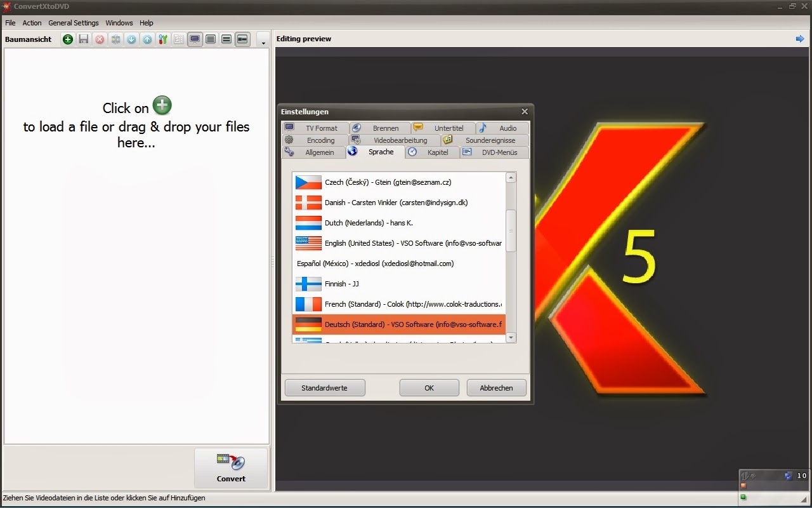Open the Help menu

pos(147,23)
